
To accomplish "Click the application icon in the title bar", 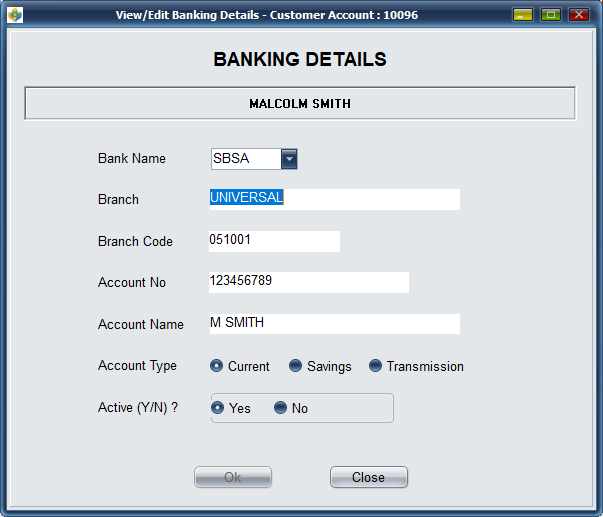I will point(13,14).
